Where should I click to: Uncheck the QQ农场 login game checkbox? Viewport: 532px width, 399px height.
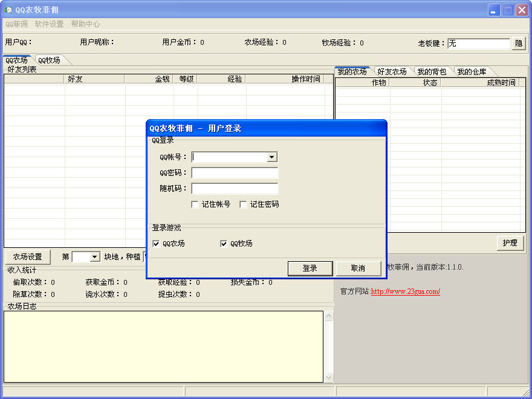tap(156, 244)
